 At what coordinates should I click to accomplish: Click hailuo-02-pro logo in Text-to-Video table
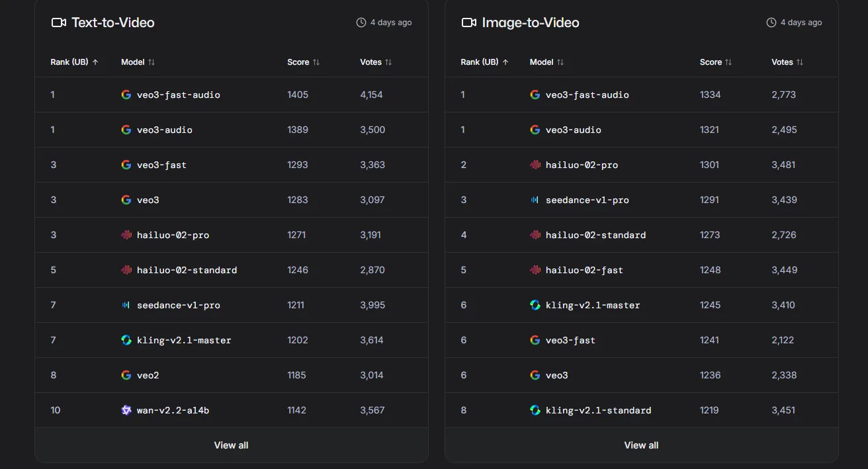(126, 235)
